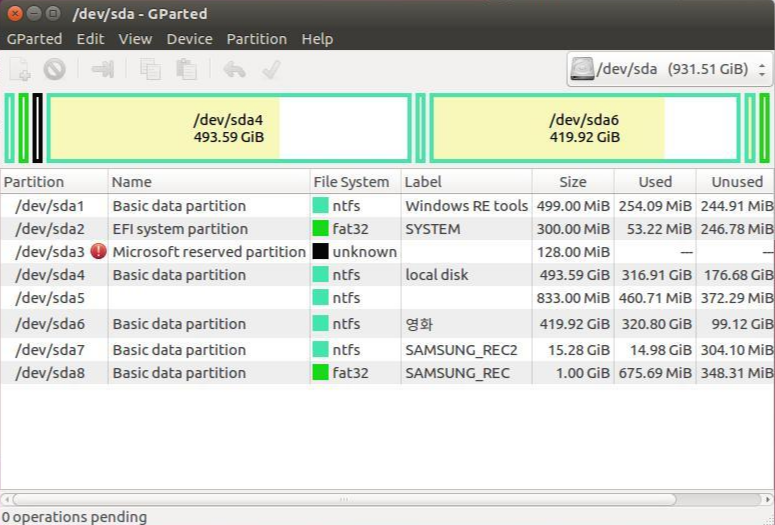The height and width of the screenshot is (525, 775).
Task: Click the Size column header
Action: [x=573, y=181]
